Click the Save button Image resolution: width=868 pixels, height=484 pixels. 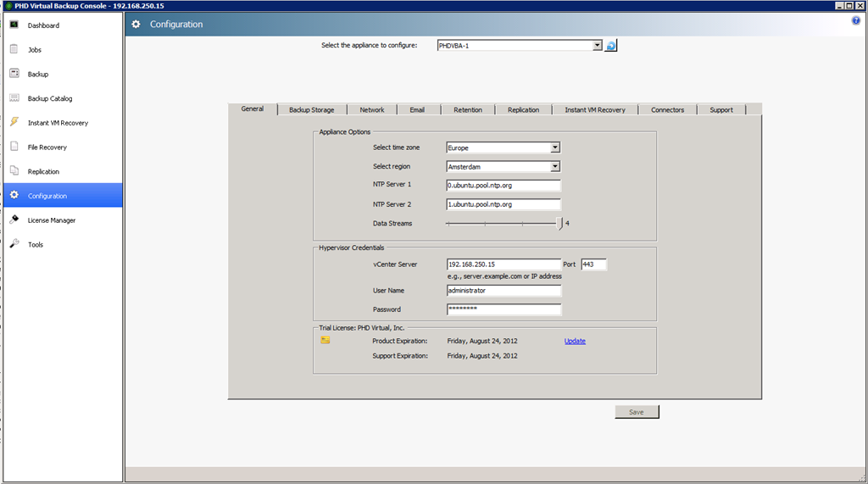pos(637,412)
